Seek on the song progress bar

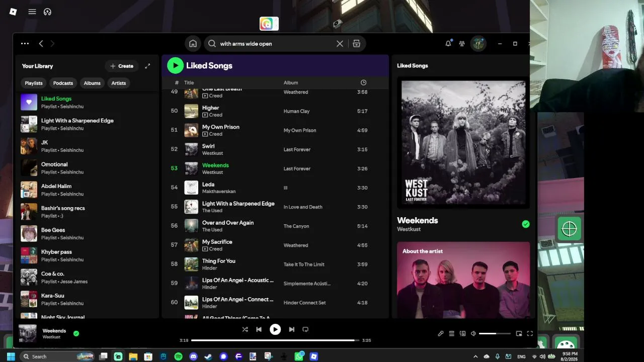(x=275, y=340)
